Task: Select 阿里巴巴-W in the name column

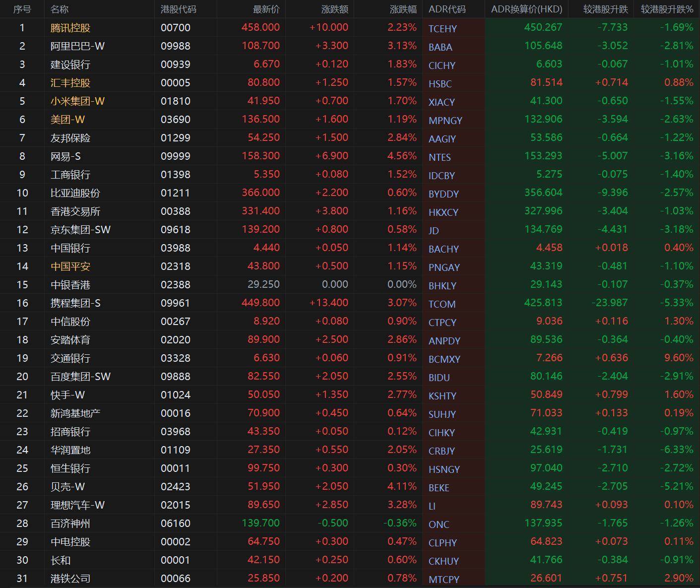Action: click(x=77, y=46)
